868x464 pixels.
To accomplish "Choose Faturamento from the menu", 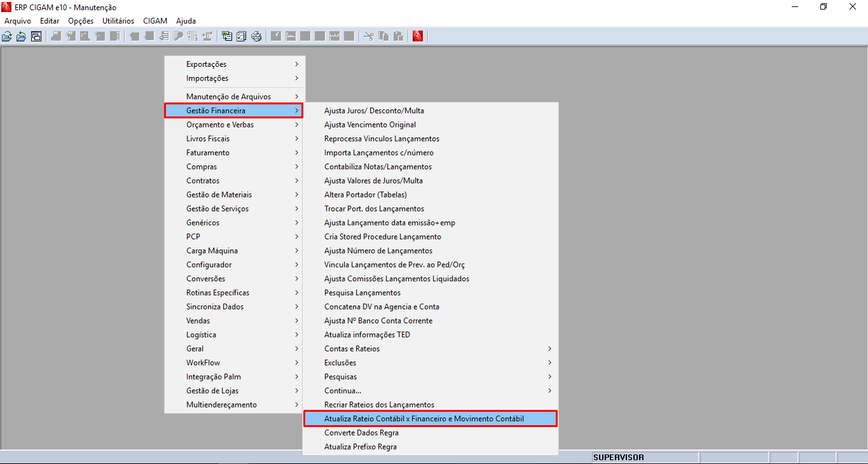I will 235,153.
